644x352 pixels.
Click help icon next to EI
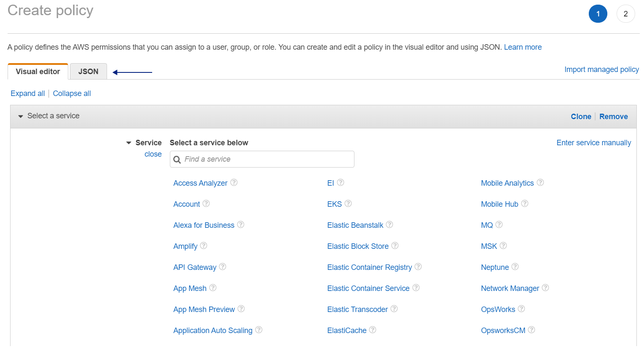341,182
